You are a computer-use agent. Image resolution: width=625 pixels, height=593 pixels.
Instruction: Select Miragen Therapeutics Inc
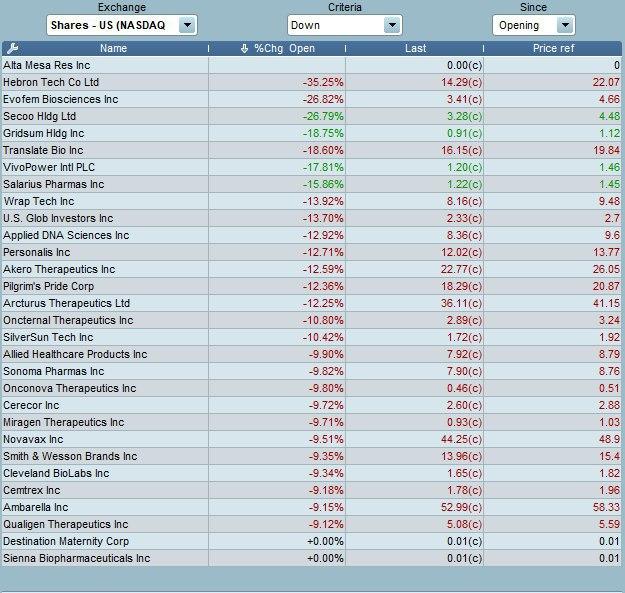[x=64, y=422]
